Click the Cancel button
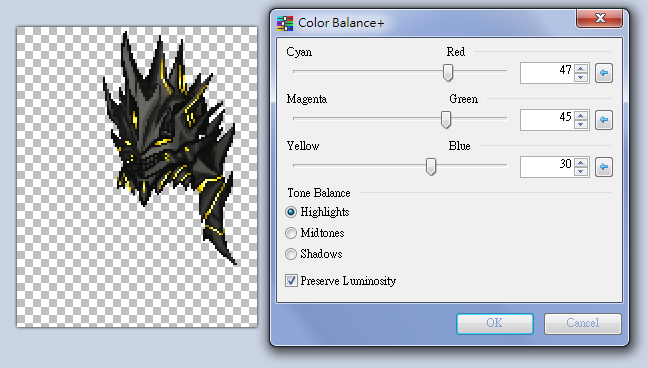The width and height of the screenshot is (648, 368). click(583, 323)
